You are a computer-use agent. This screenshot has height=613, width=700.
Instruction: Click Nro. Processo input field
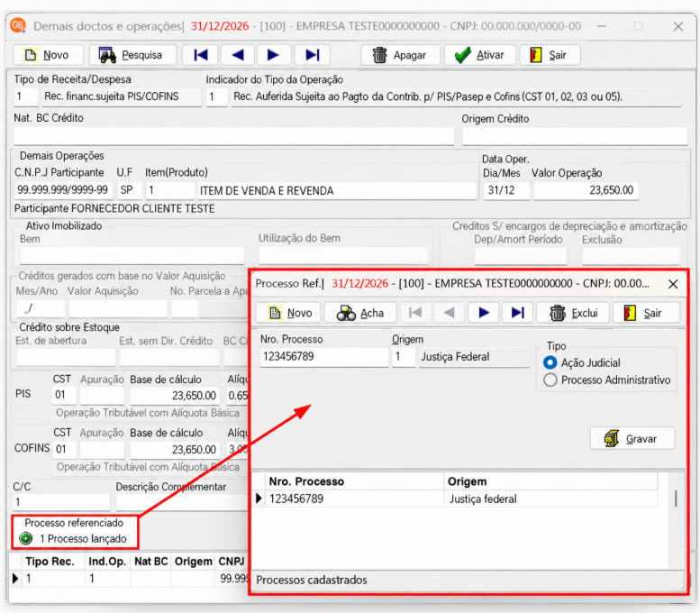[x=323, y=357]
